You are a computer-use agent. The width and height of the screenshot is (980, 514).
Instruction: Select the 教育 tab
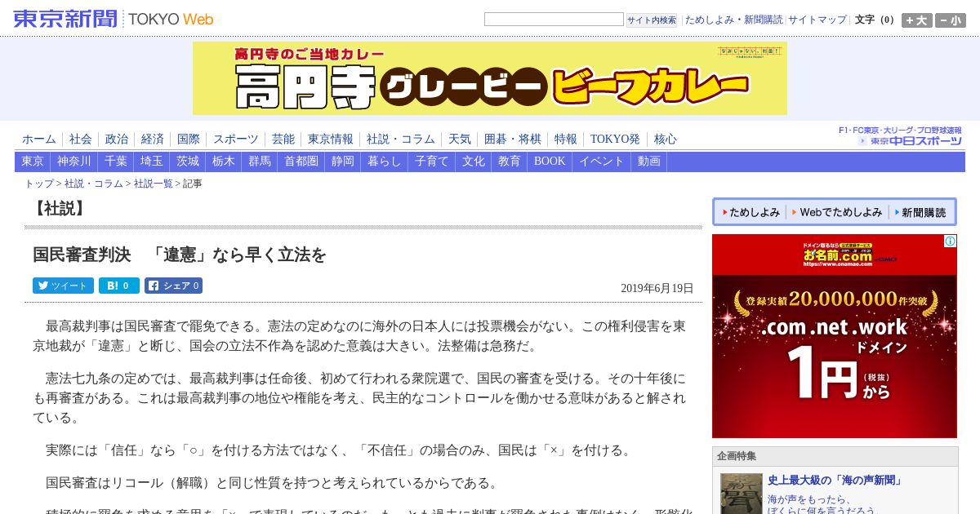(510, 162)
